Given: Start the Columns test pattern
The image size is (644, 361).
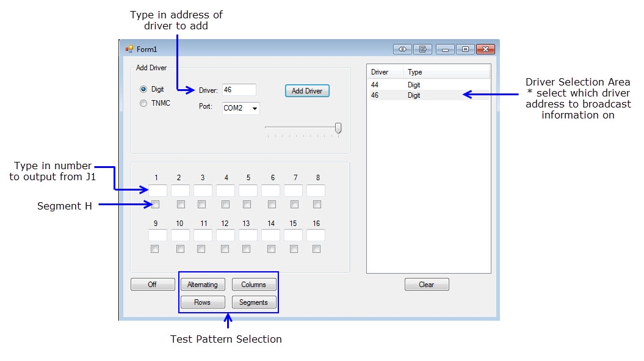Looking at the screenshot, I should click(x=253, y=285).
